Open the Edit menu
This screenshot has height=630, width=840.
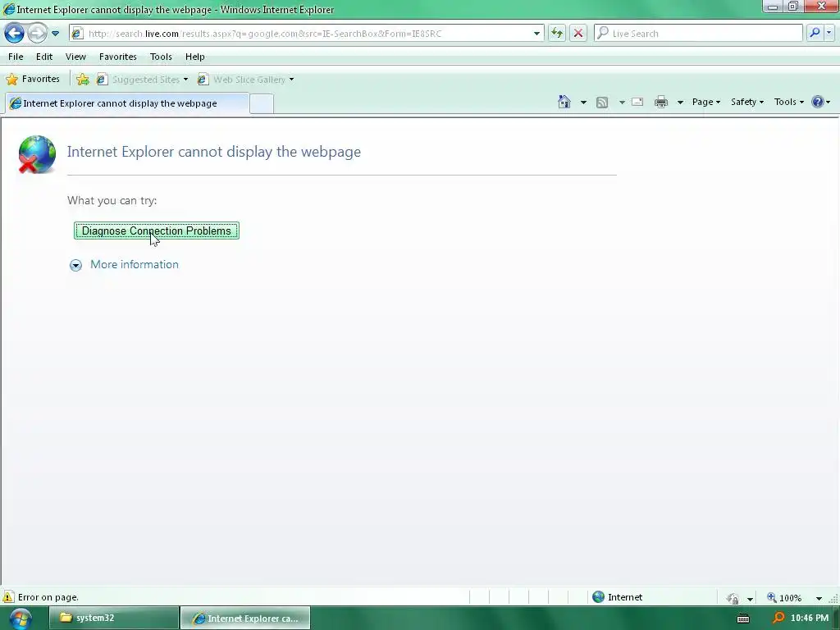(x=44, y=57)
